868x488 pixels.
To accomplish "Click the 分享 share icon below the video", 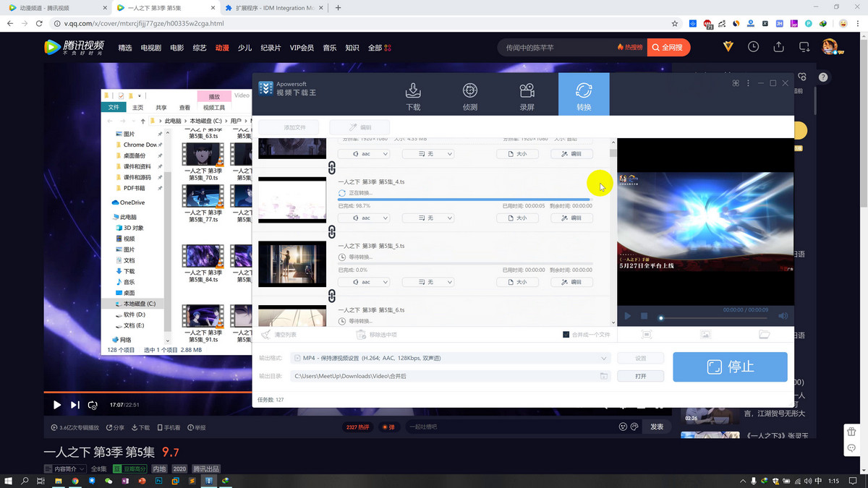I will coord(116,427).
